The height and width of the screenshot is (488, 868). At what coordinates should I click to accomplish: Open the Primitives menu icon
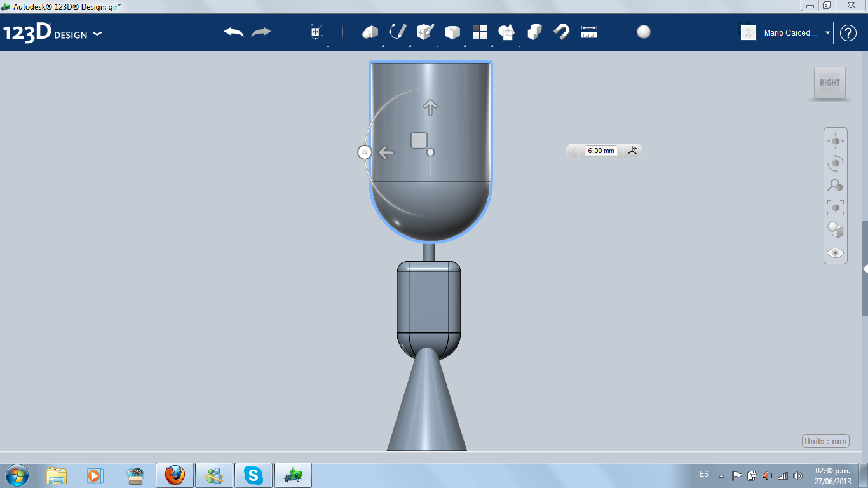coord(370,32)
